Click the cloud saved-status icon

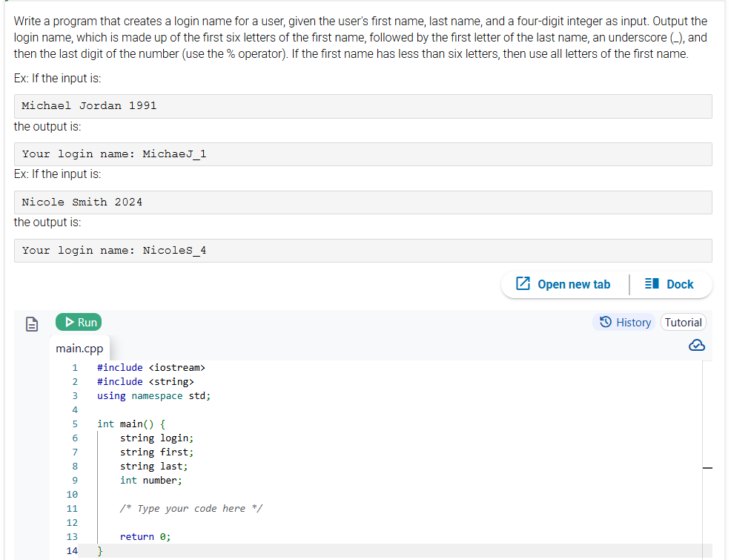click(696, 345)
